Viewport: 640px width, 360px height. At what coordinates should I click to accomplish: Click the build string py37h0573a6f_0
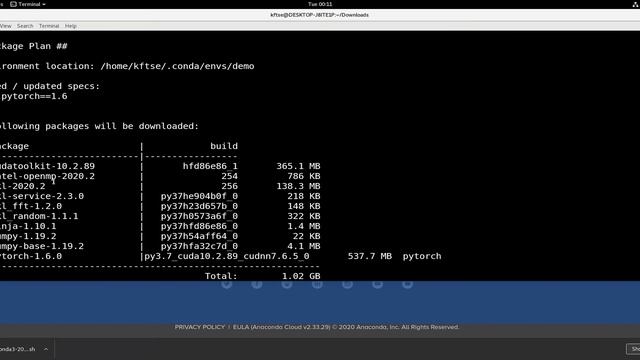199,216
